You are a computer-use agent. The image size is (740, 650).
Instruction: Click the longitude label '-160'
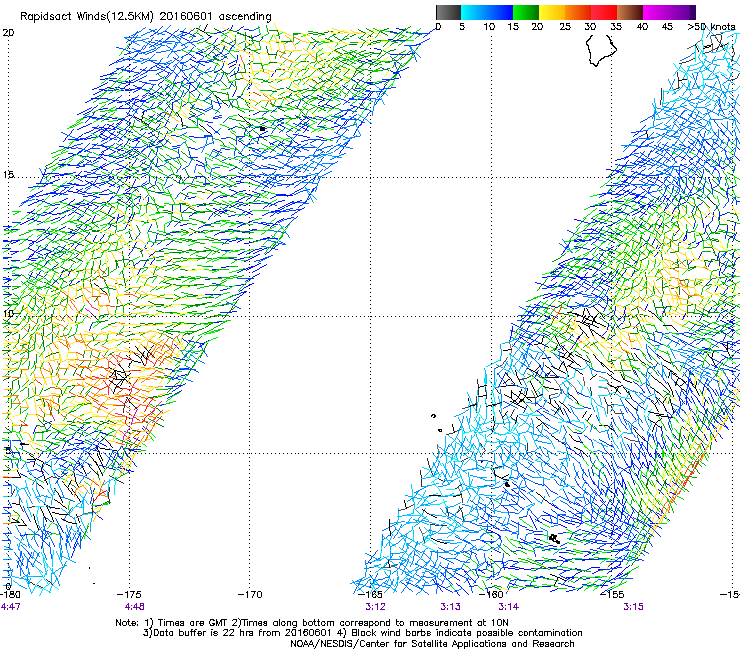click(x=492, y=594)
